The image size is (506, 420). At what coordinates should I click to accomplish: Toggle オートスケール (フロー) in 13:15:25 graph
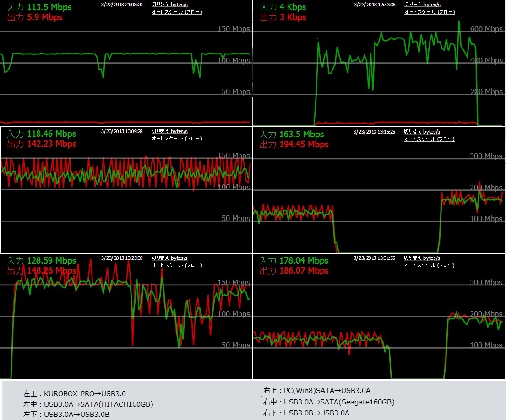click(429, 139)
